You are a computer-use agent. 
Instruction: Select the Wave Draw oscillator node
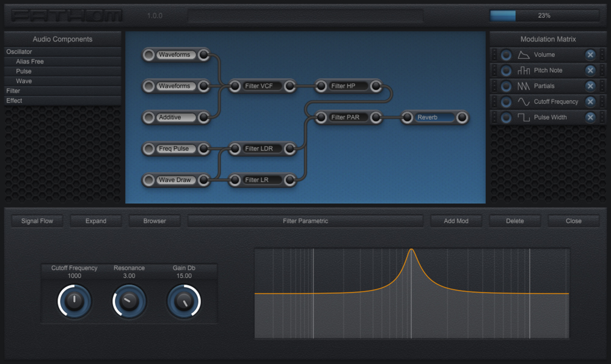point(176,180)
